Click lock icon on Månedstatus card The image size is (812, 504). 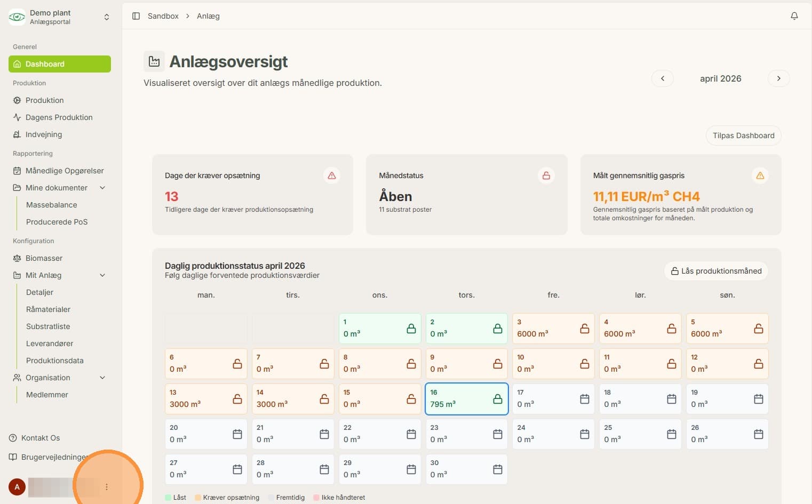point(546,175)
